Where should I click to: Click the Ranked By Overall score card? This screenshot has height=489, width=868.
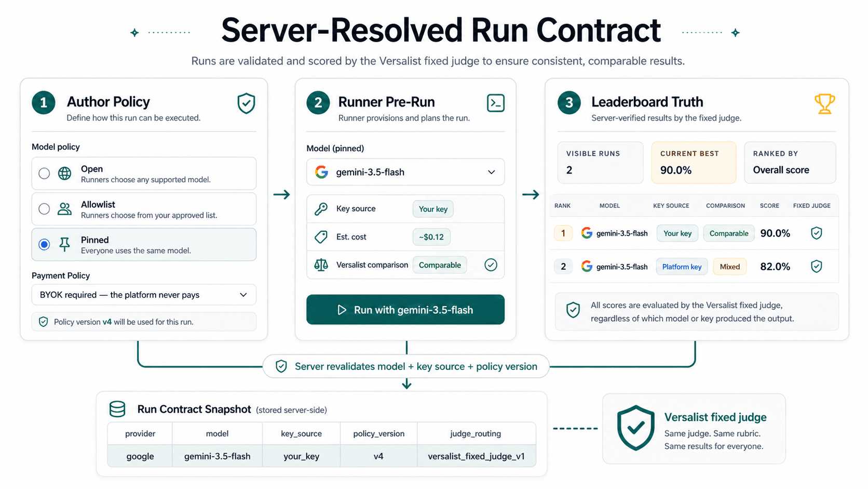(790, 163)
